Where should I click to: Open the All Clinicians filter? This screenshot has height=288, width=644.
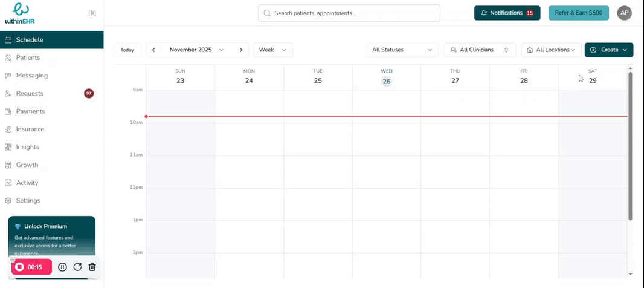pyautogui.click(x=479, y=50)
